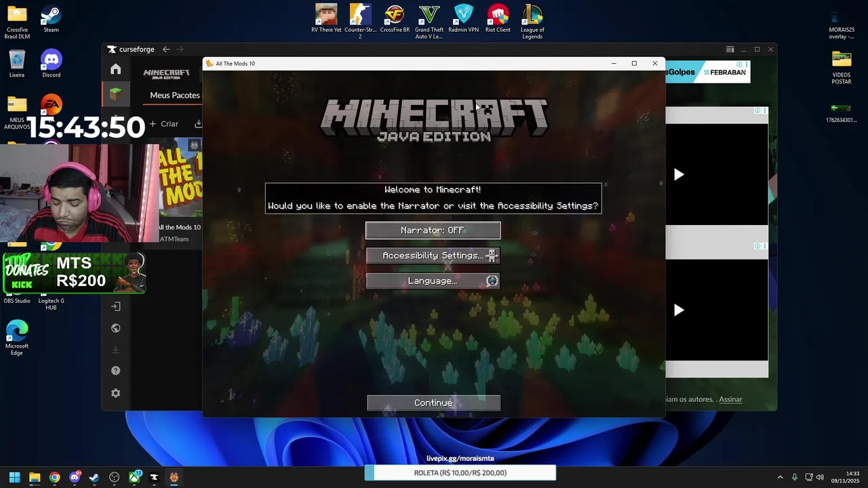Open Grand Theft Auto V desktop shortcut
868x488 pixels.
pos(429,21)
